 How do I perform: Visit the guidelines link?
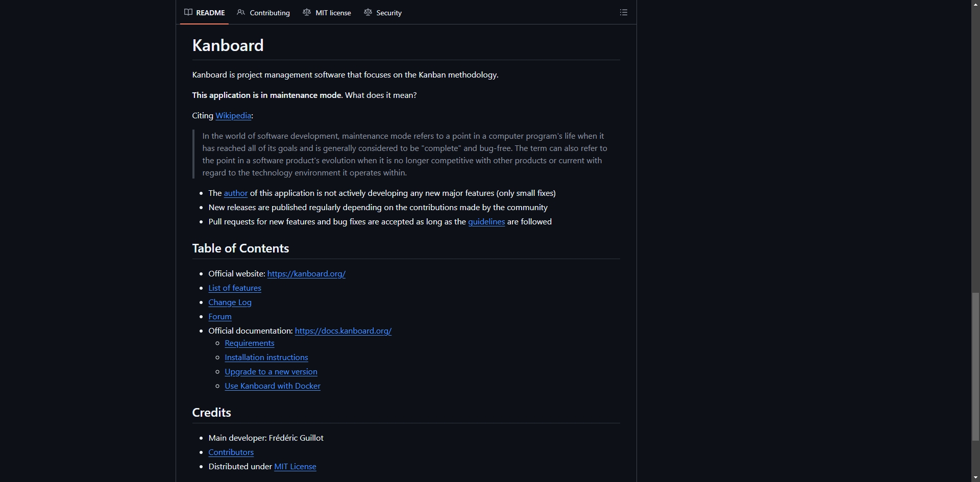[x=486, y=222]
